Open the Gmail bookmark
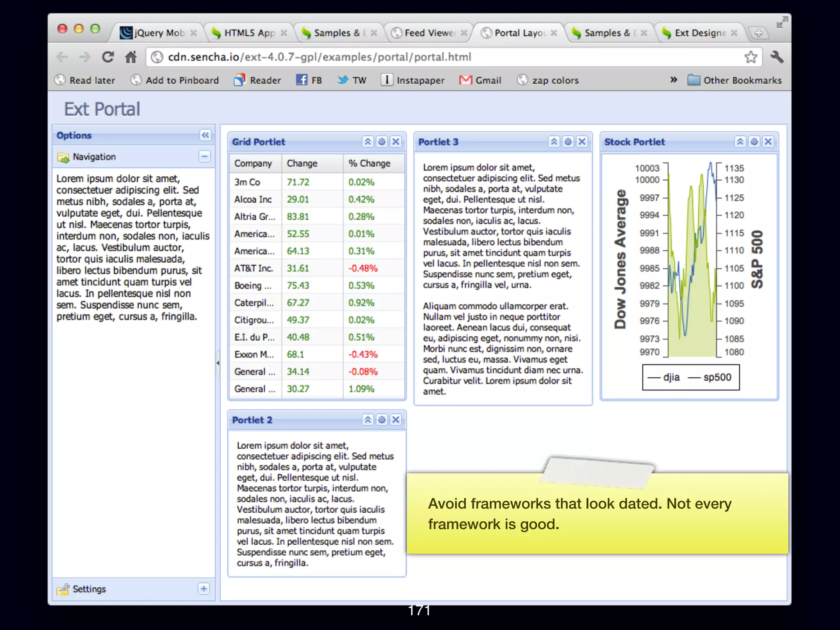Screen dimensions: 840x630 (x=480, y=80)
